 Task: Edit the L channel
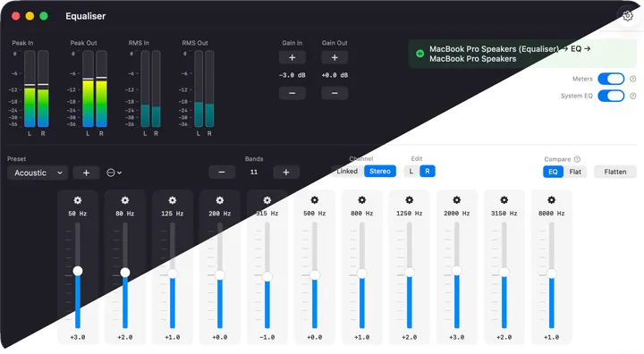(x=411, y=172)
